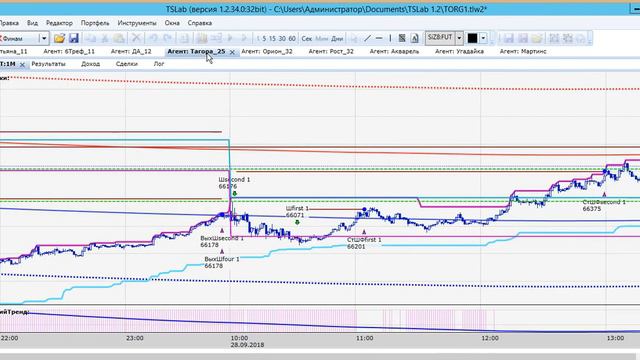
Task: Expand the Финам data source dropdown
Action: click(44, 38)
